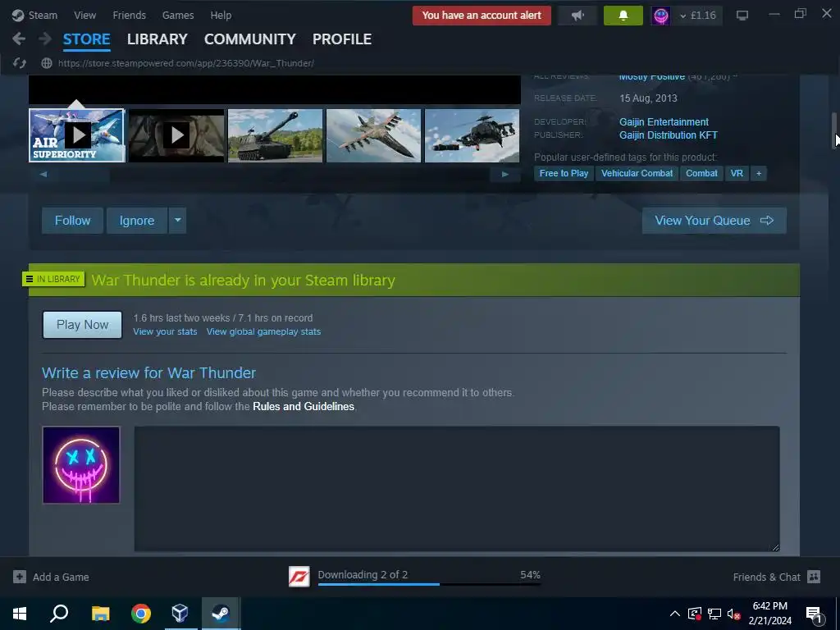Open the muted volume tray icon
Screen dimensions: 840x630
(x=733, y=614)
